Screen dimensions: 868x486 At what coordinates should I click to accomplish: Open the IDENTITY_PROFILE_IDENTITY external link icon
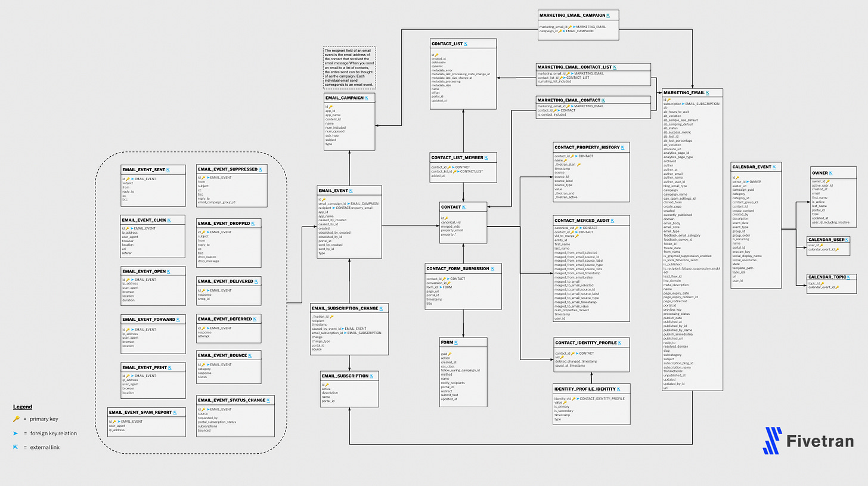[x=620, y=389]
